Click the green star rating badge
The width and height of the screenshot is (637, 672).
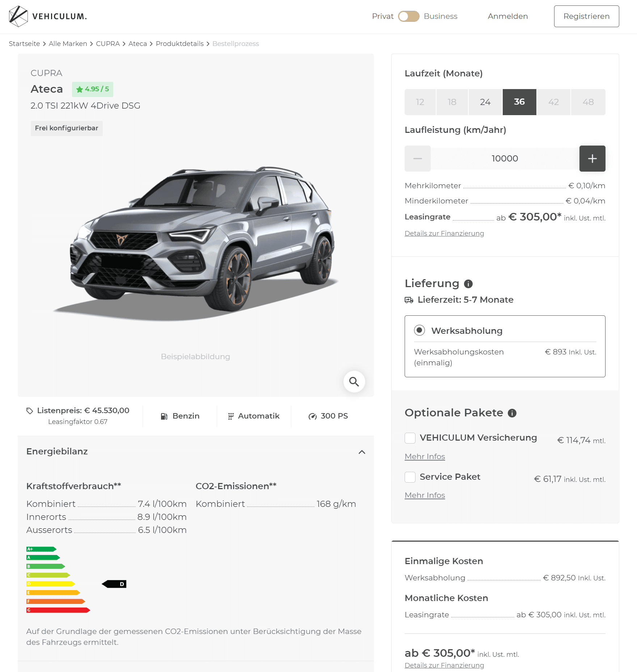pyautogui.click(x=93, y=89)
